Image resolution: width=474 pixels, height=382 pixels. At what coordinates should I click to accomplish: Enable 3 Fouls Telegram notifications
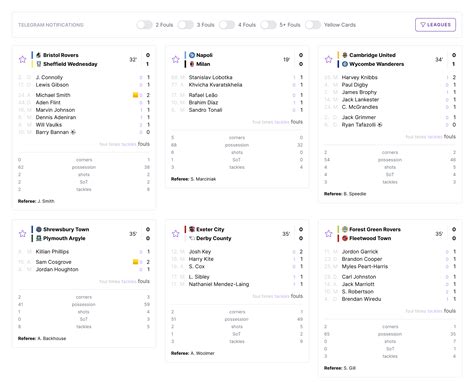pos(186,25)
